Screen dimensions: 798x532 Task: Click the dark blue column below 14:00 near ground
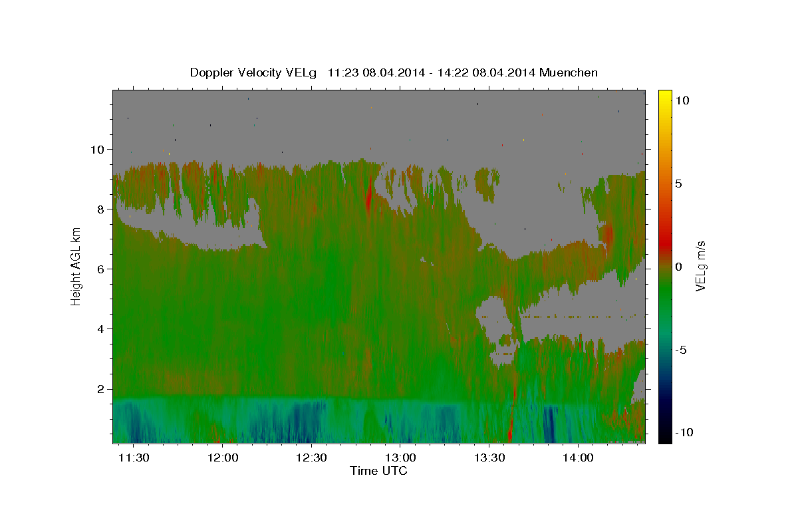tap(550, 424)
